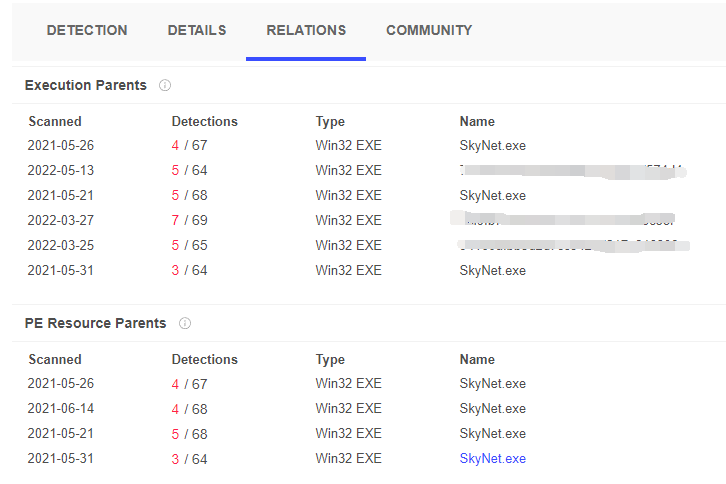Click the 4 / 68 detection ratio
The width and height of the screenshot is (726, 484).
tap(189, 409)
